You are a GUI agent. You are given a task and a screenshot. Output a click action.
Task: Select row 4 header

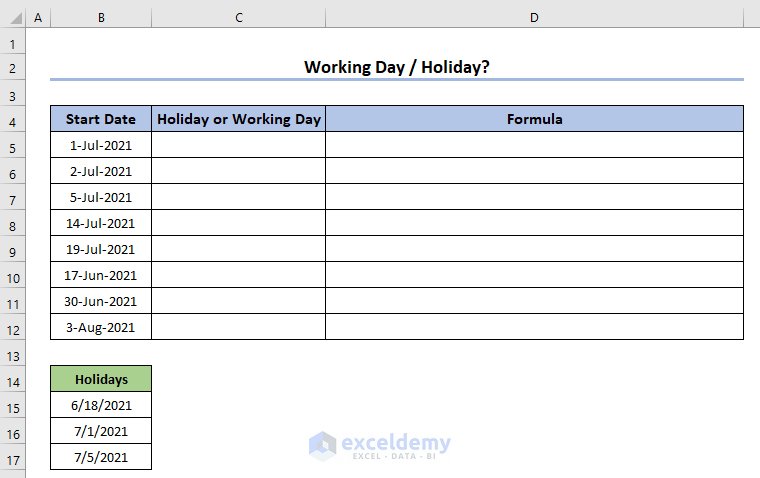click(x=13, y=120)
